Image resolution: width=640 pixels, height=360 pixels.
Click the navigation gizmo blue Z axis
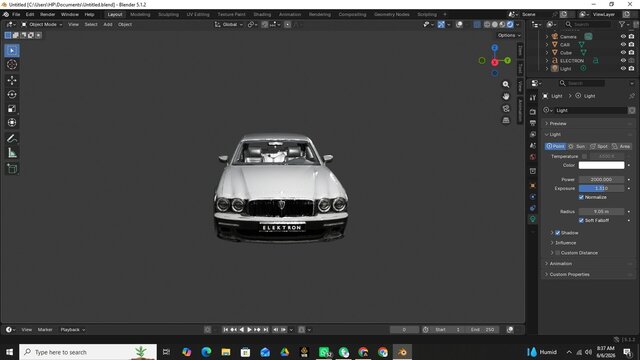[x=495, y=48]
